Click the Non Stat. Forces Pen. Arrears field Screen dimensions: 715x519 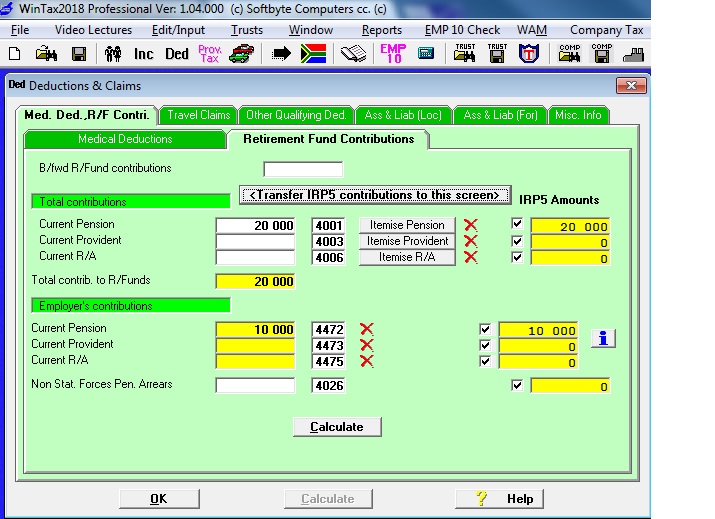pyautogui.click(x=255, y=385)
